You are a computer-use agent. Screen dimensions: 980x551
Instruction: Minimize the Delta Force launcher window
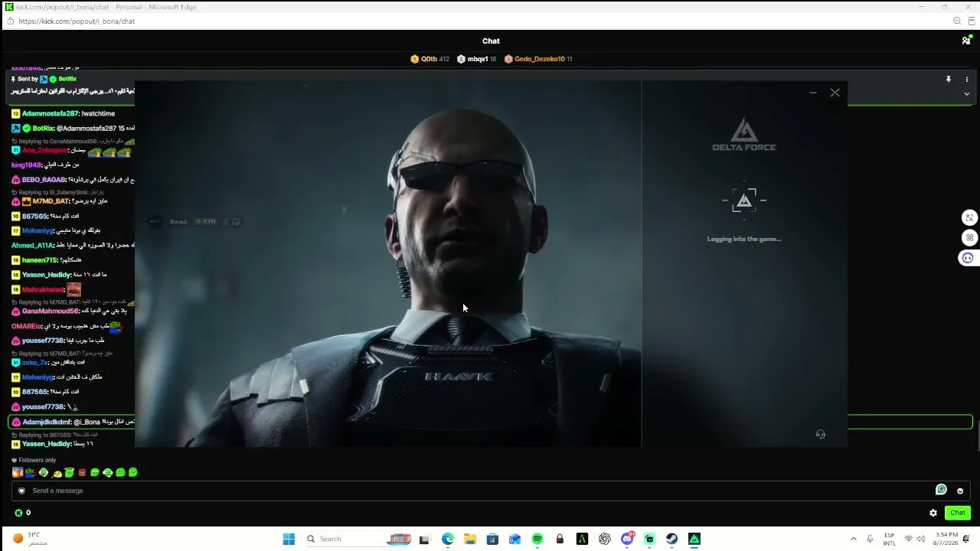coord(812,93)
